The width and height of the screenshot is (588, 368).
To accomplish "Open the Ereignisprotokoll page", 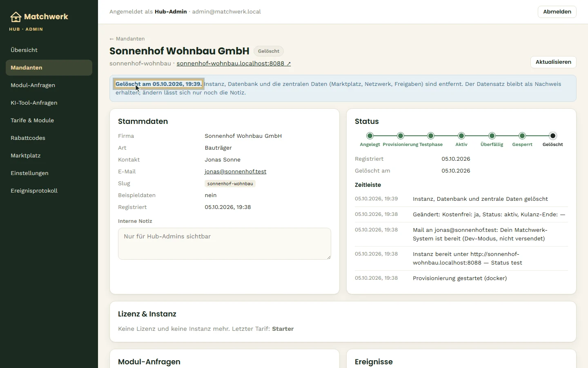I will tap(49, 191).
